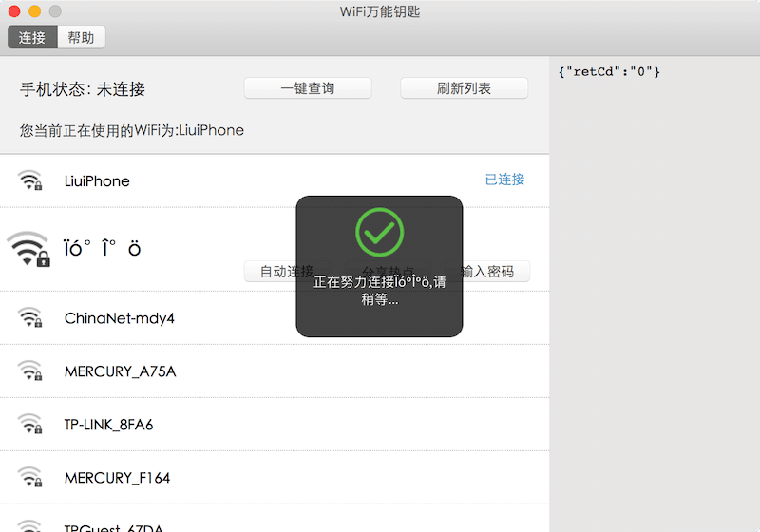
Task: Click the WiFi icon beside MERCURY_F164
Action: point(30,477)
